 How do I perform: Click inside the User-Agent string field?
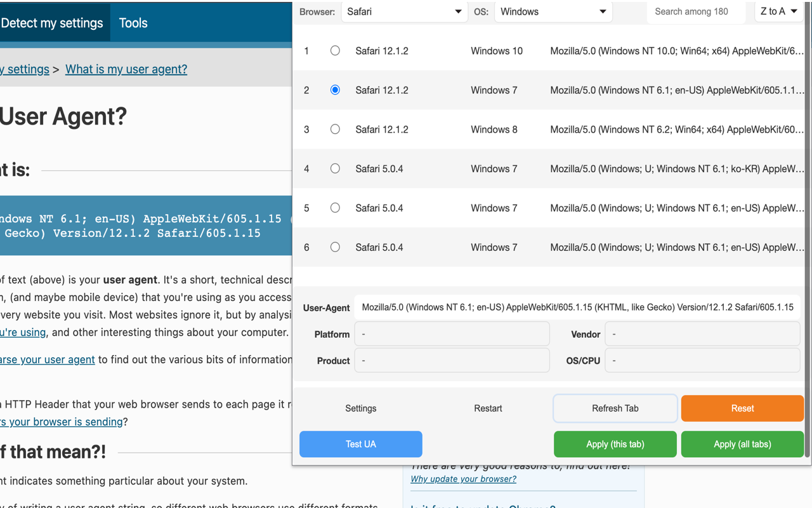pos(577,307)
